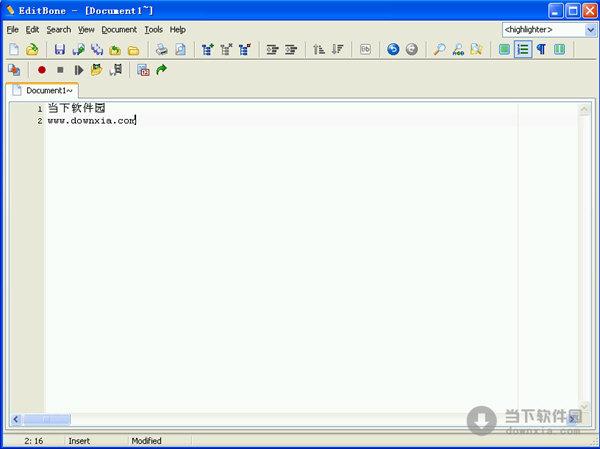This screenshot has width=600, height=449.
Task: Open the Edit menu
Action: [x=33, y=30]
